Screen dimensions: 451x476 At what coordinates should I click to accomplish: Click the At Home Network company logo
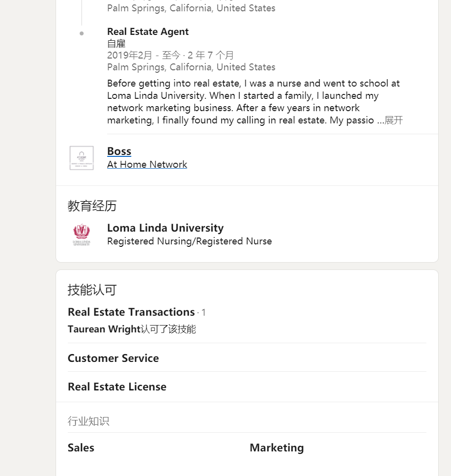[81, 158]
